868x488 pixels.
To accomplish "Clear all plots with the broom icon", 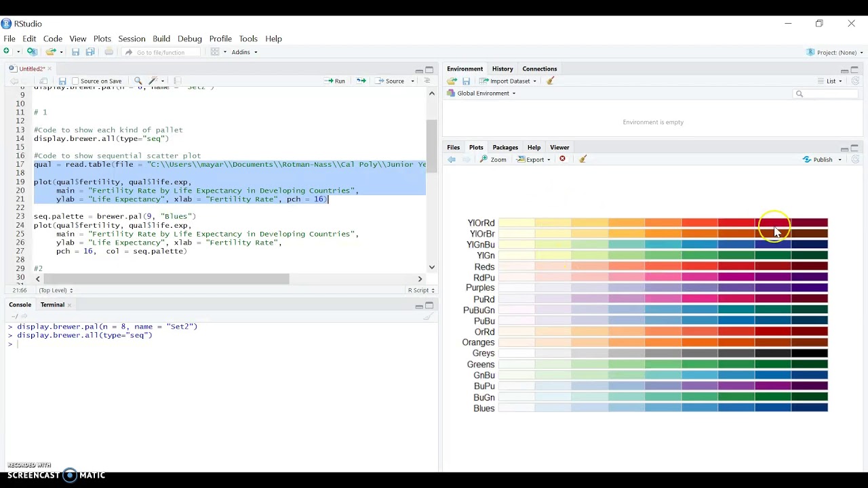I will pyautogui.click(x=583, y=159).
